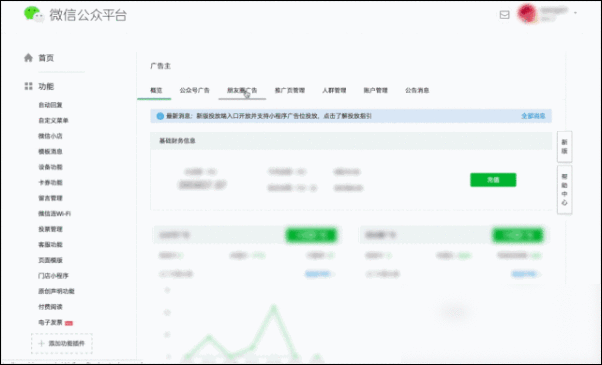
Task: Click the red new badge beside 电子发票
Action: point(69,323)
